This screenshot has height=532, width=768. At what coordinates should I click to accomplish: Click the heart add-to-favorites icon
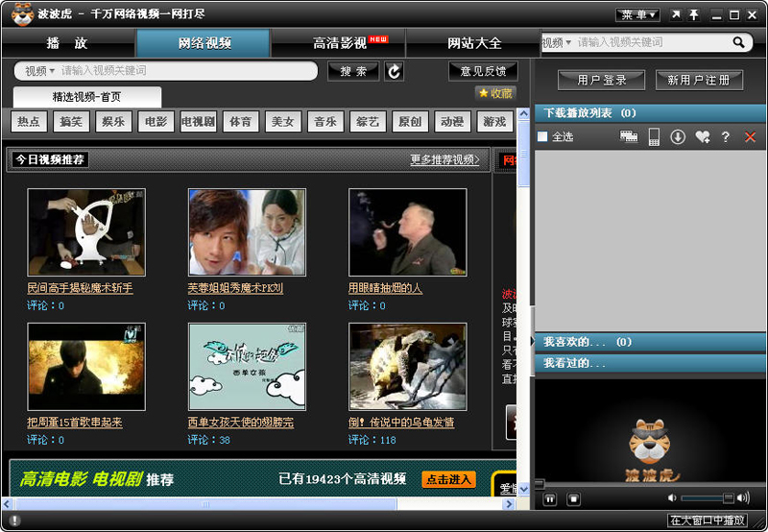click(x=703, y=136)
